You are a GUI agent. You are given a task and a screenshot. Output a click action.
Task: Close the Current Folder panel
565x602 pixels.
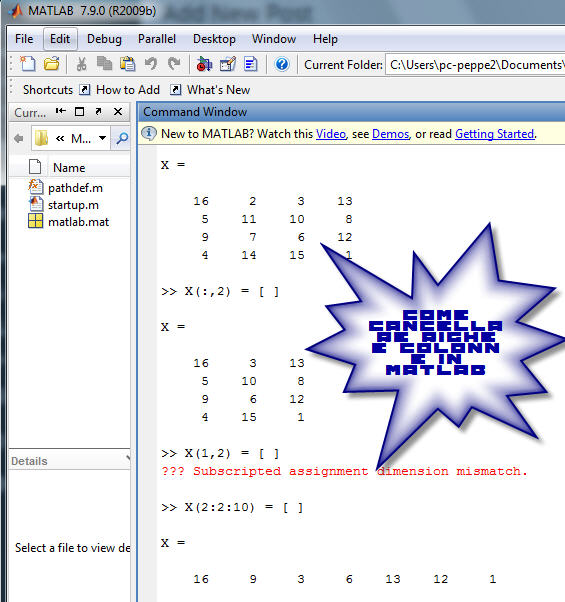point(118,112)
